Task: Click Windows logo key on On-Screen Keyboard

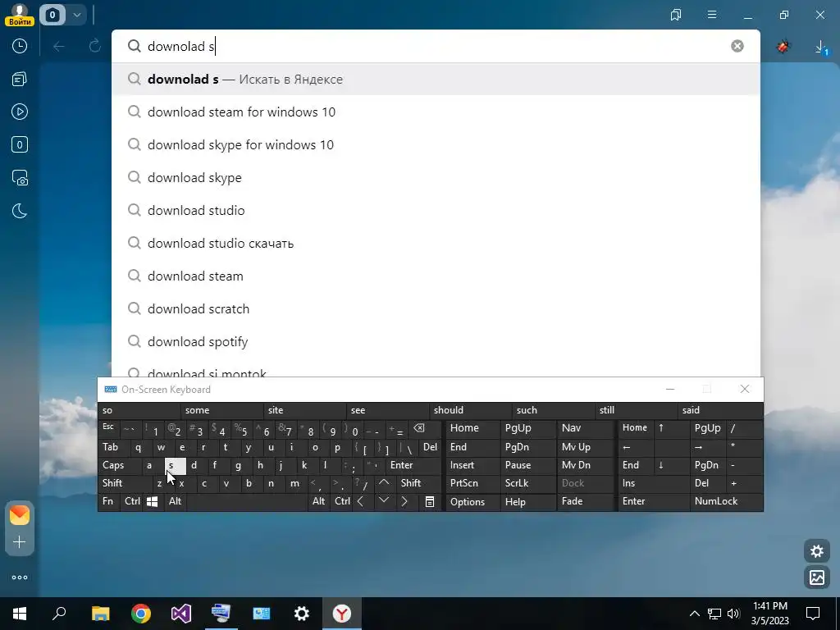Action: click(x=153, y=501)
